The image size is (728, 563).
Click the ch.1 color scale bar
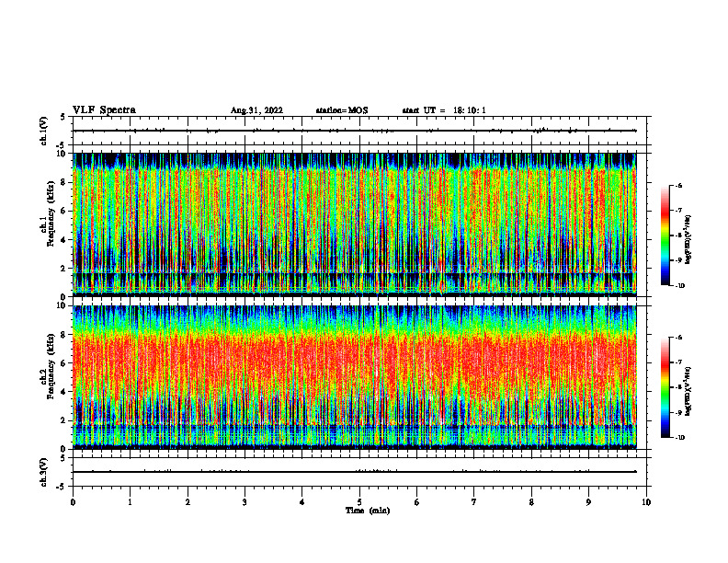(x=665, y=236)
